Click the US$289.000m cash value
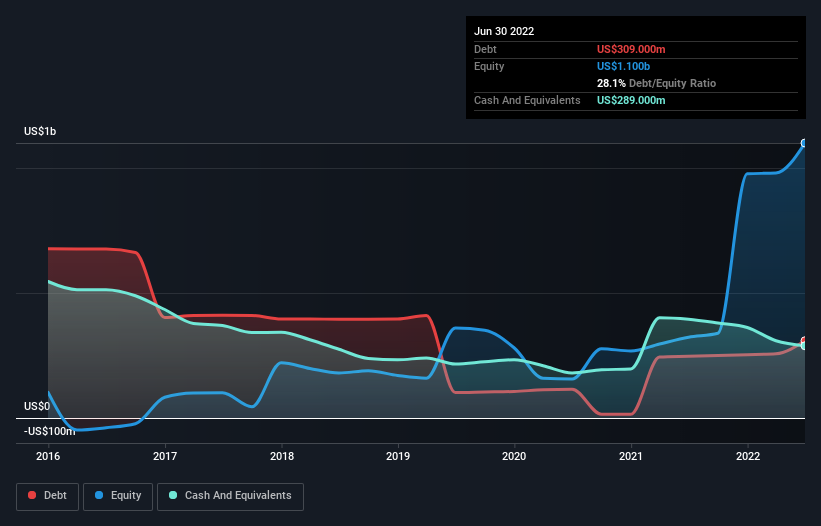The image size is (821, 526). point(631,100)
